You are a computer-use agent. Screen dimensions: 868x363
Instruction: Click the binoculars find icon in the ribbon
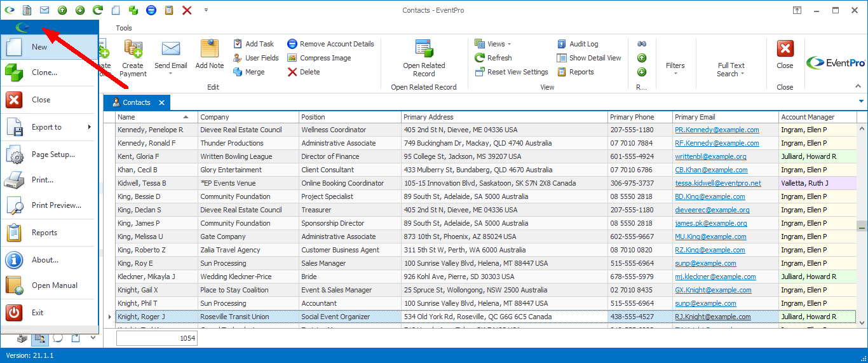coord(642,44)
